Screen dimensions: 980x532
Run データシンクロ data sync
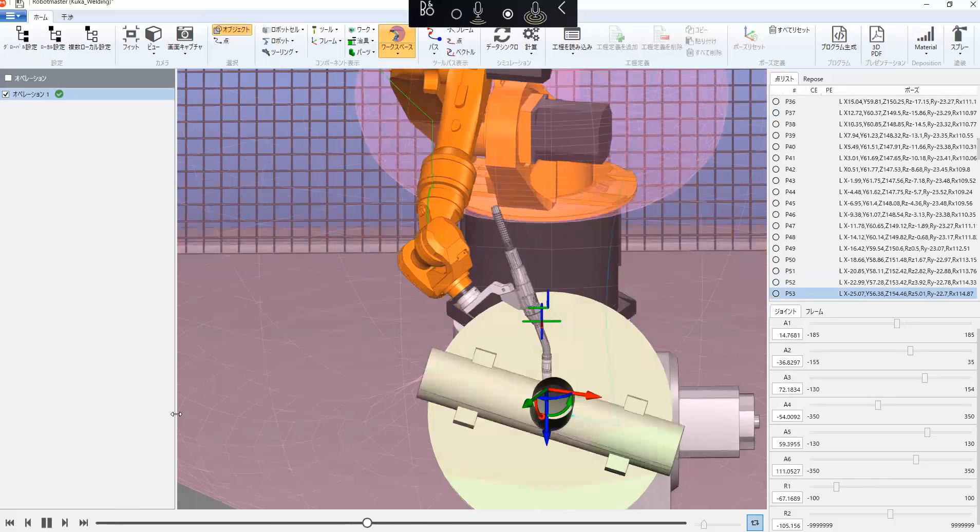coord(502,39)
